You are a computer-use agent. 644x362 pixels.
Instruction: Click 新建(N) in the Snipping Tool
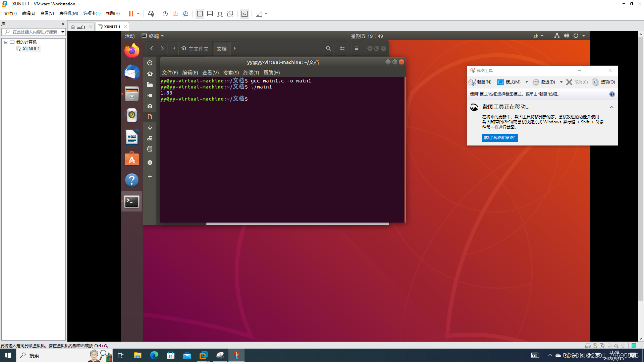[x=480, y=82]
